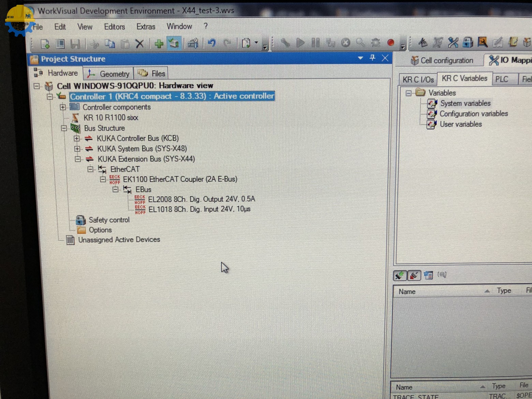Select User variables tree item

pyautogui.click(x=461, y=124)
